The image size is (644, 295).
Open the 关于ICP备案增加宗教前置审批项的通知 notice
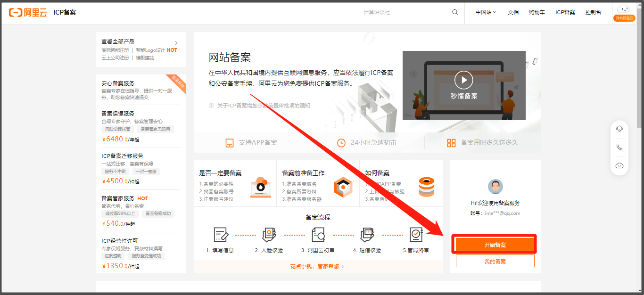pos(264,106)
